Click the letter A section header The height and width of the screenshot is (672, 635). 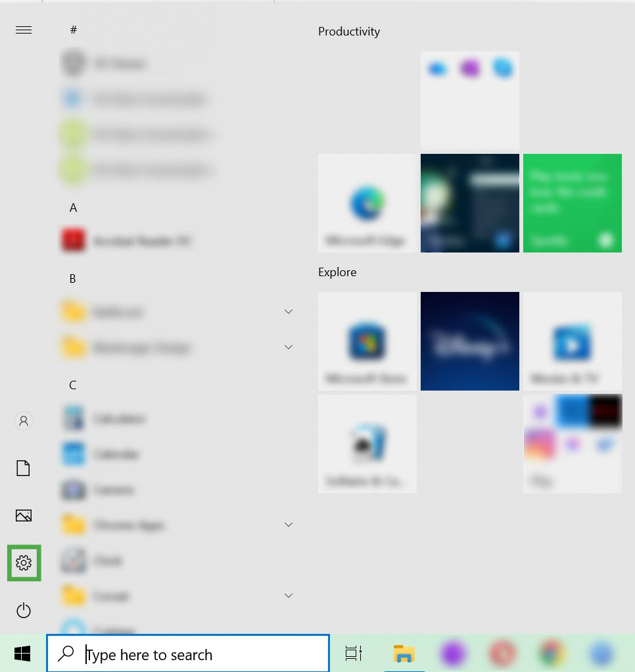point(73,208)
